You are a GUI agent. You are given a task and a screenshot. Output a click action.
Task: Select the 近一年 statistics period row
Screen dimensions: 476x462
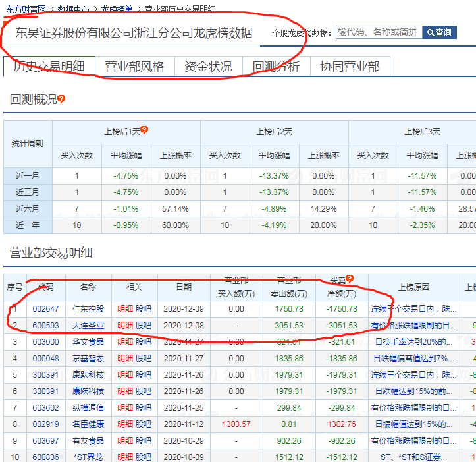28,225
